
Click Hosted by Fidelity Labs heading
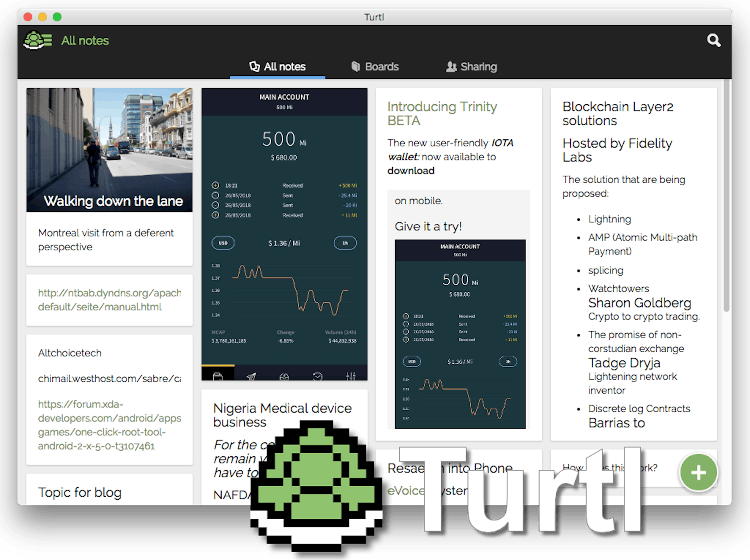[617, 150]
